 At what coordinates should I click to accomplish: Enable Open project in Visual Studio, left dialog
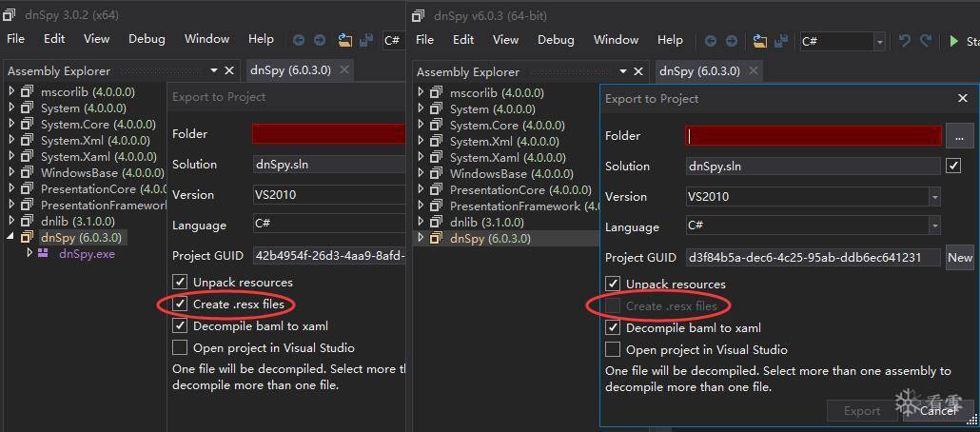(x=180, y=347)
